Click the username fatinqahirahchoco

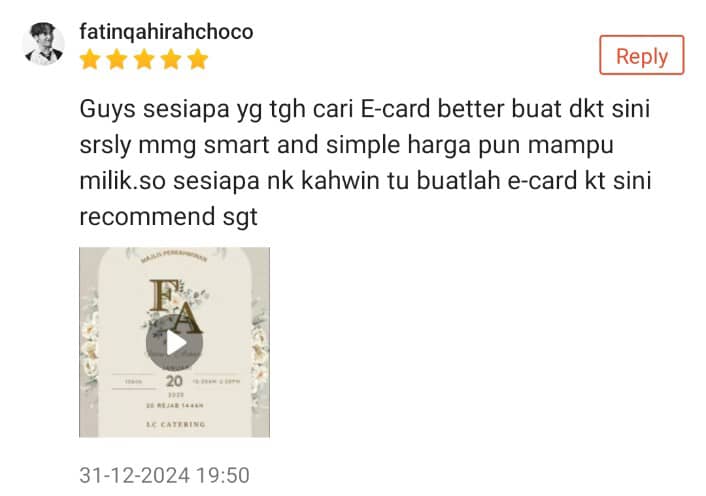click(166, 32)
